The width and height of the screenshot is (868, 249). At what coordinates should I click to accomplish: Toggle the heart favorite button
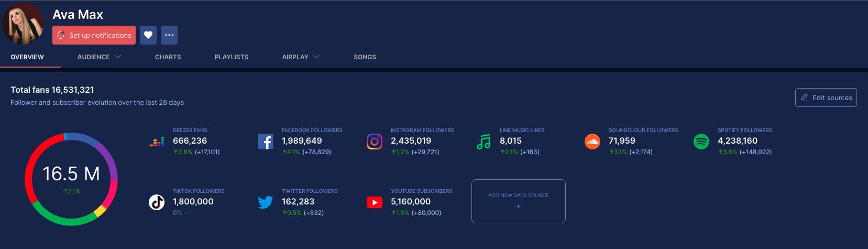(x=148, y=35)
